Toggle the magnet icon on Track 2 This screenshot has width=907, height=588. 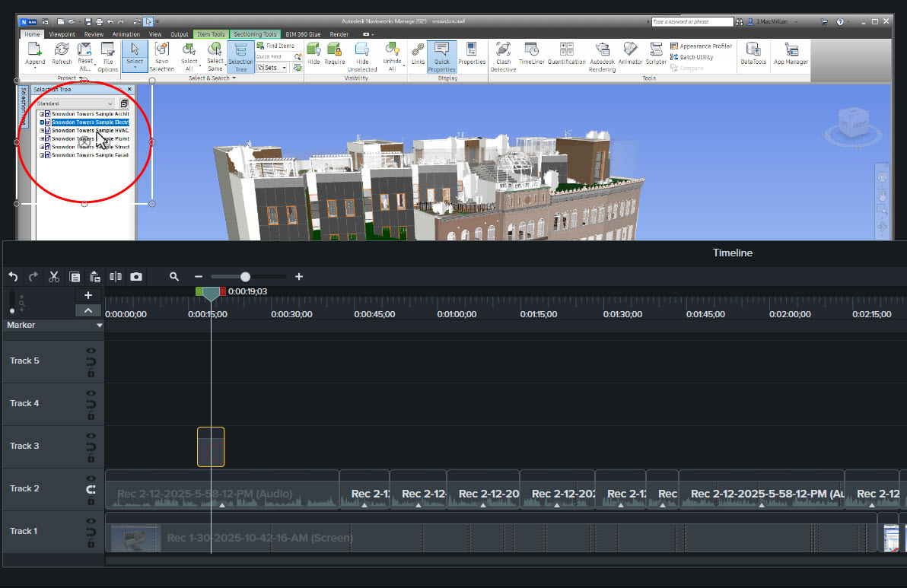coord(91,489)
